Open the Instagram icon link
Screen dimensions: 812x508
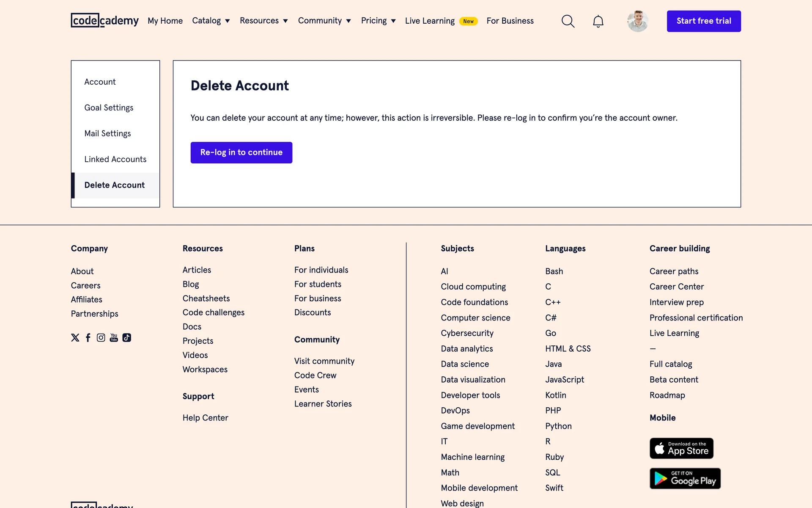[101, 337]
